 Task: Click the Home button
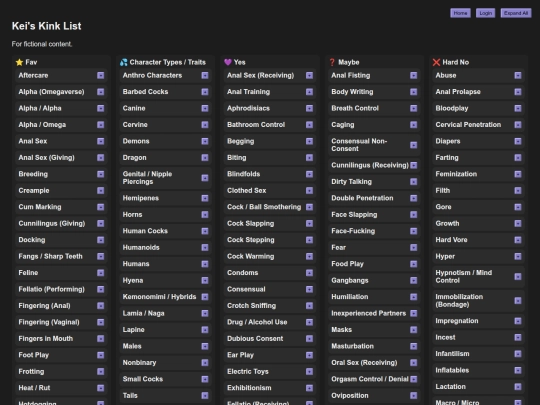[x=460, y=13]
